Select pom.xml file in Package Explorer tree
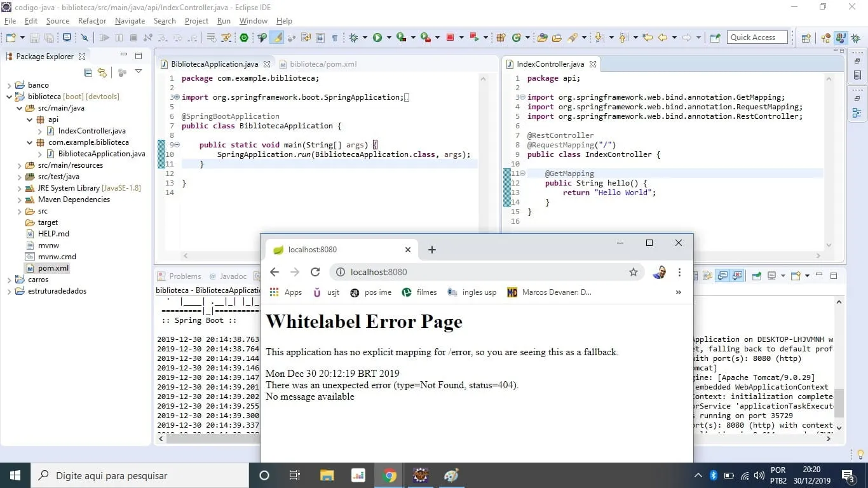This screenshot has width=868, height=488. tap(53, 268)
